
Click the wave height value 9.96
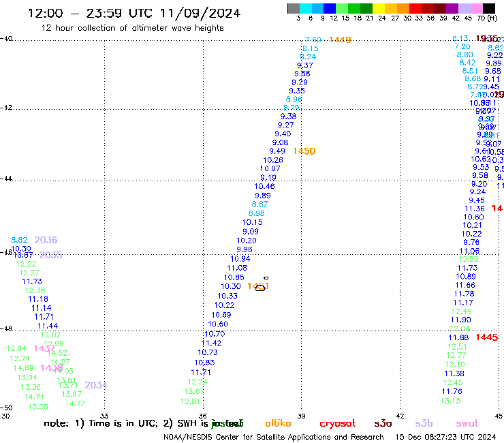click(245, 249)
